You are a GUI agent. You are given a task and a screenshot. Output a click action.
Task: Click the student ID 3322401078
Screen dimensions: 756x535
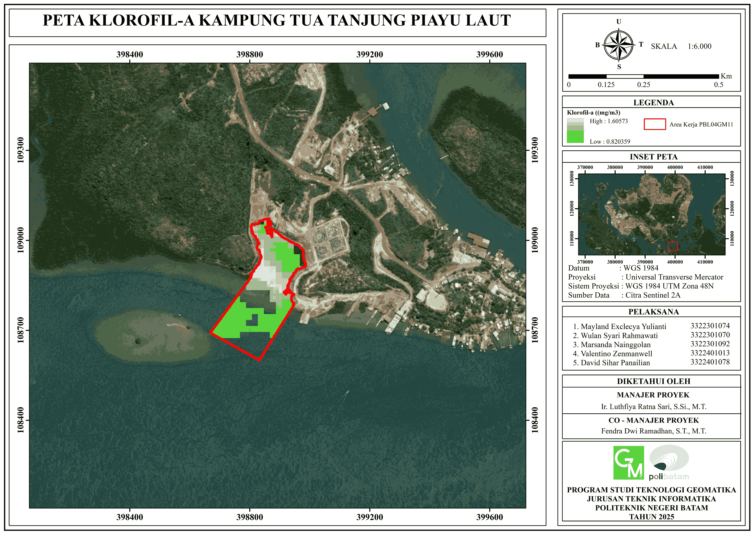[710, 362]
